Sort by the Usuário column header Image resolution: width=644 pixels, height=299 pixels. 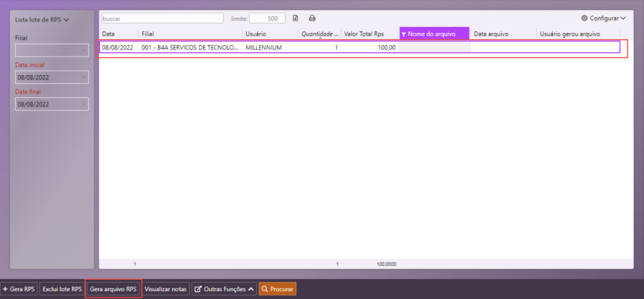tap(270, 34)
